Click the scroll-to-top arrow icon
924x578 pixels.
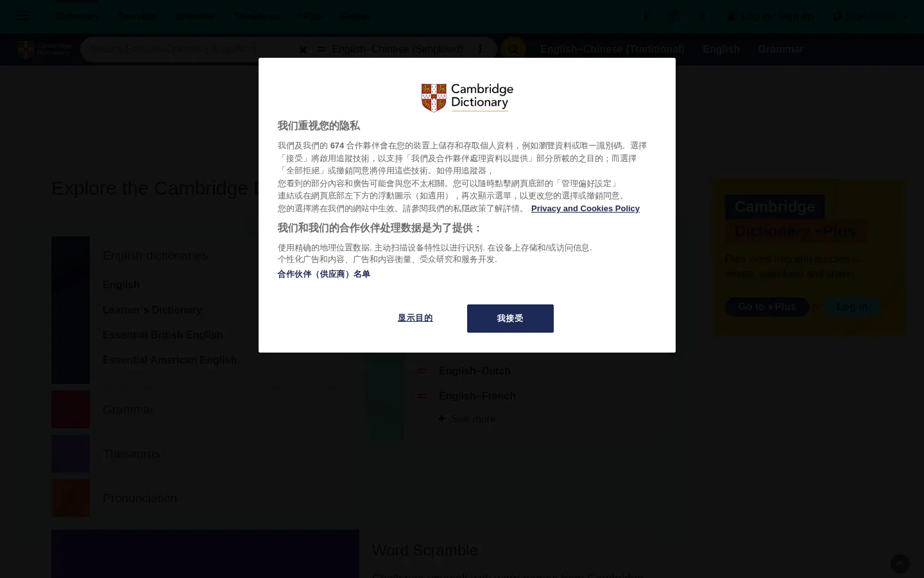[900, 564]
